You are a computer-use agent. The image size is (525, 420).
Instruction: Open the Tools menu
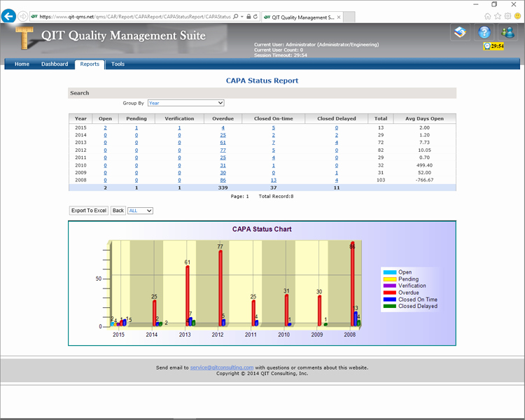[118, 64]
